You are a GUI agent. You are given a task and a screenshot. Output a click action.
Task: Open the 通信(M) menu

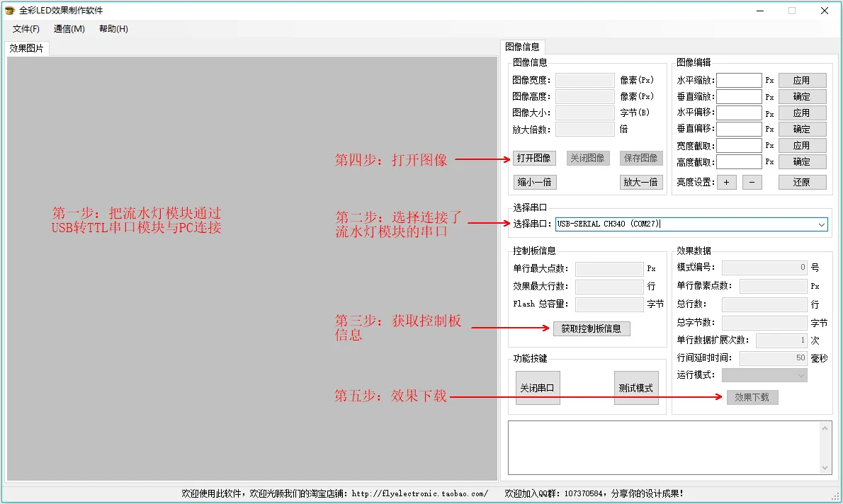(x=69, y=29)
